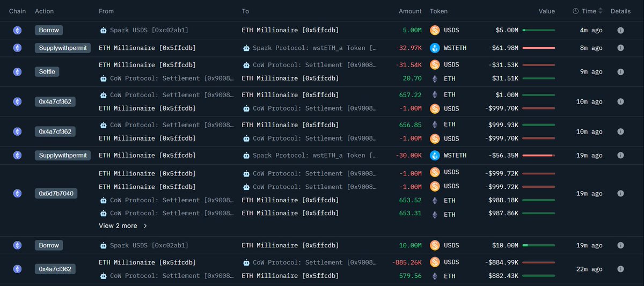Viewport: 644px width, 286px height.
Task: Open details info icon for 4m ago Borrow row
Action: [x=620, y=31]
